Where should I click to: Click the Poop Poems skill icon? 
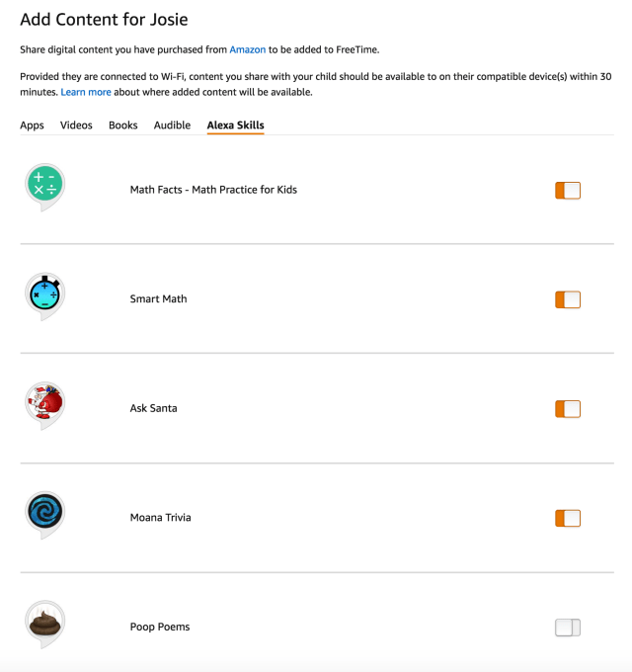(x=45, y=624)
